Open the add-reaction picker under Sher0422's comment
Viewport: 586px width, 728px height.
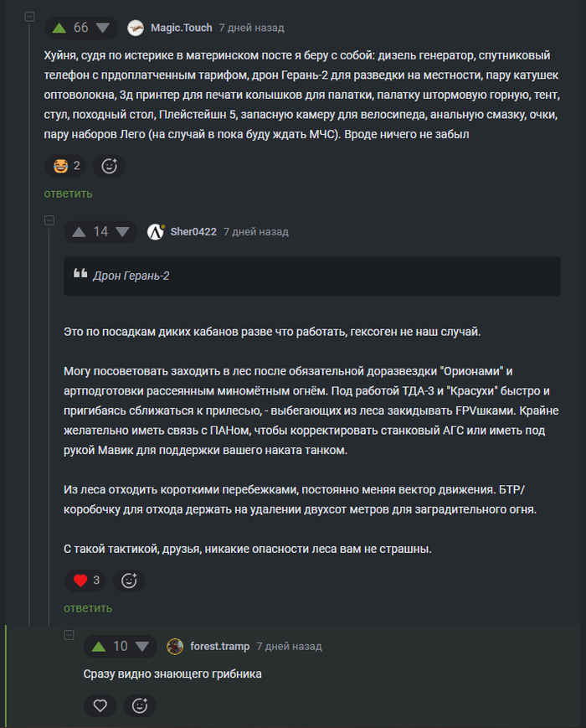point(129,580)
